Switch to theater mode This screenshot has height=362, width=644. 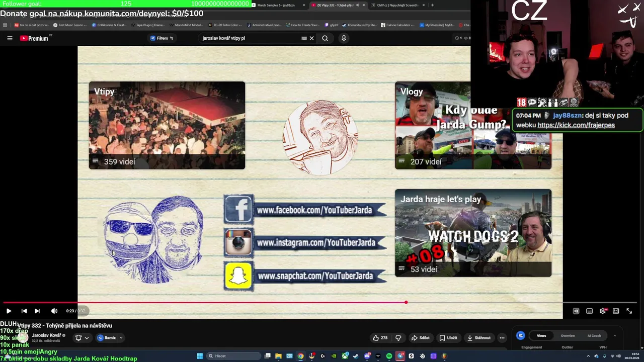click(x=616, y=311)
